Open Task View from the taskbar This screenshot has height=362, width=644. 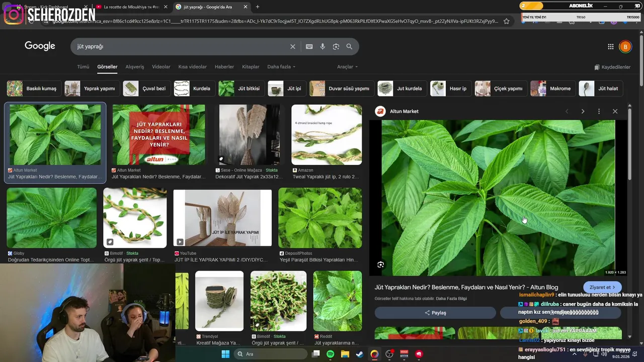315,354
